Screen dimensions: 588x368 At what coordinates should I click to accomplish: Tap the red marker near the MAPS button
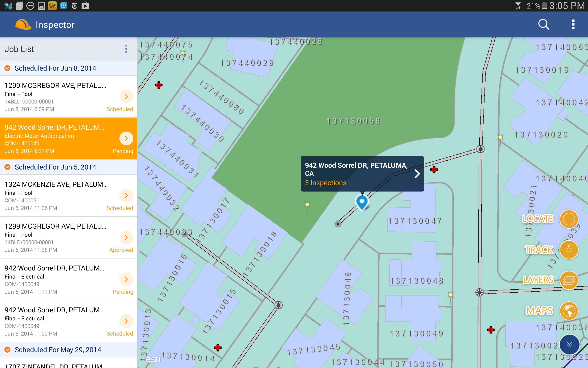click(491, 330)
